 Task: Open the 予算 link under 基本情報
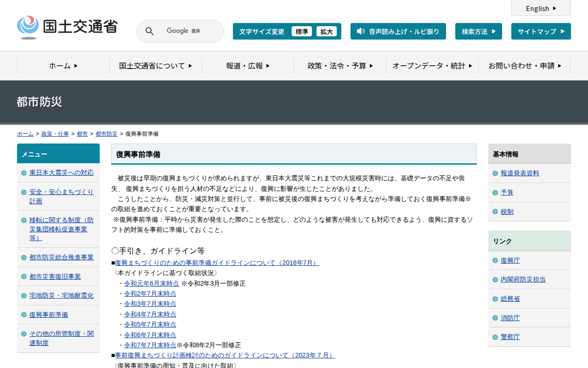(507, 192)
